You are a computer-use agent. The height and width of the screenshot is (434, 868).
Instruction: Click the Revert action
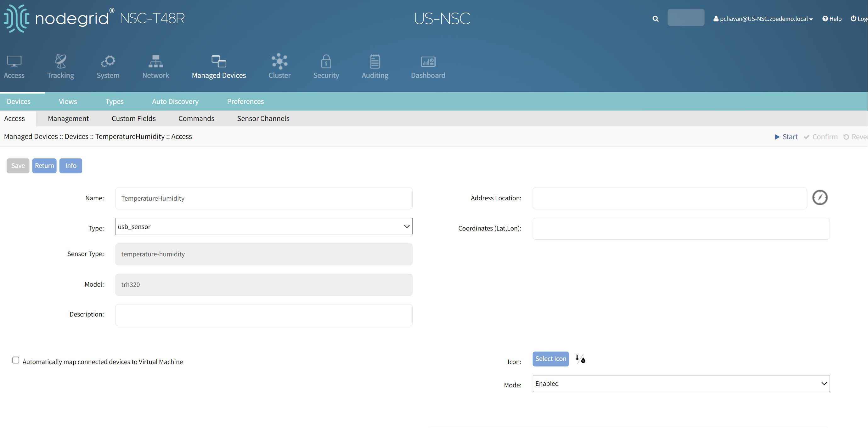point(855,137)
